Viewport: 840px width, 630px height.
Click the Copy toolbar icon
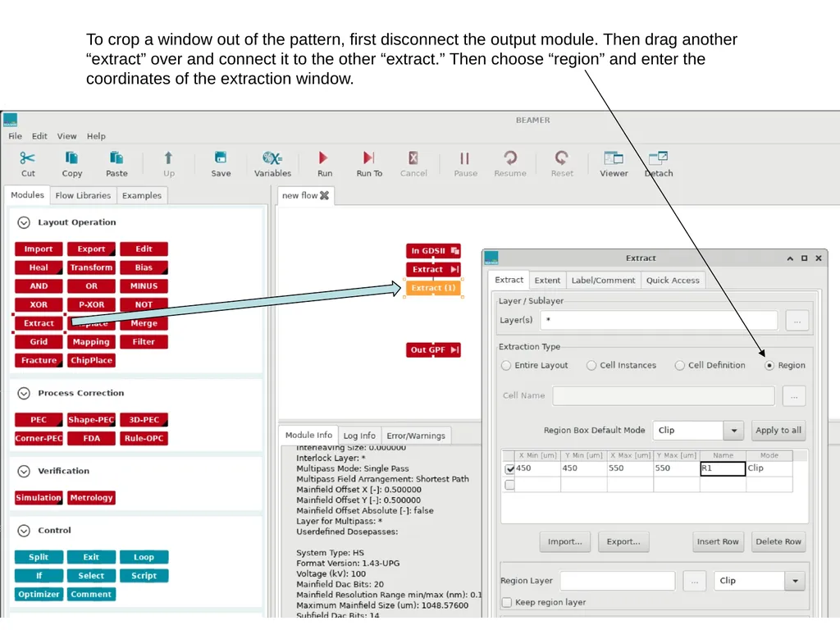(x=72, y=158)
